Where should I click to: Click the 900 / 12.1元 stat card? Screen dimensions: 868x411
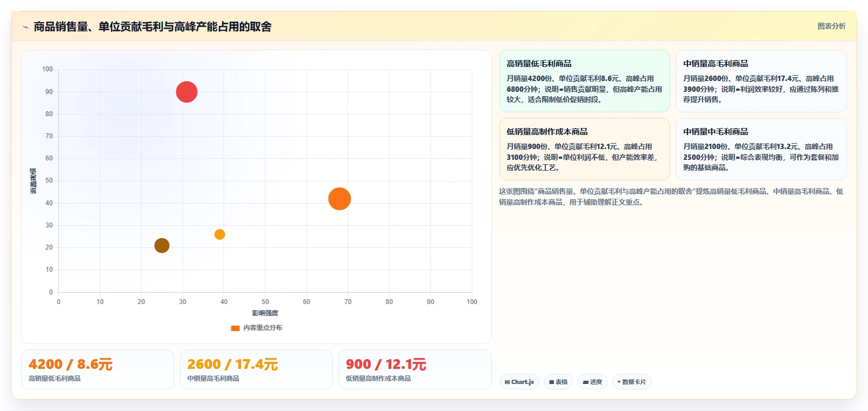[x=415, y=369]
